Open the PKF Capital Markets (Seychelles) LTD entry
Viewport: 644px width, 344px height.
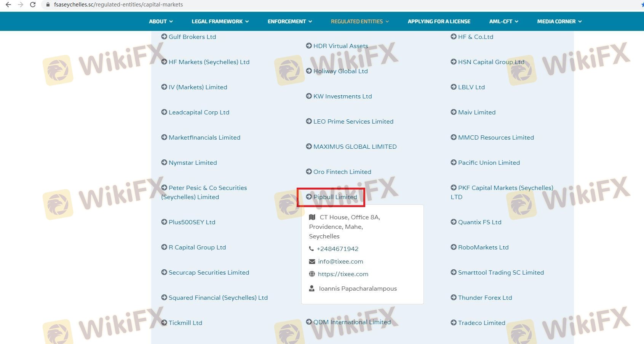[502, 192]
